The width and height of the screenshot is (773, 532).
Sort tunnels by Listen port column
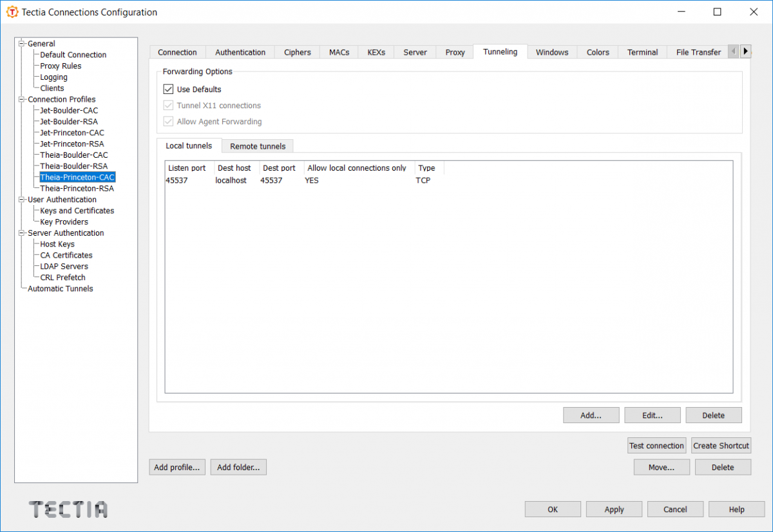point(189,168)
